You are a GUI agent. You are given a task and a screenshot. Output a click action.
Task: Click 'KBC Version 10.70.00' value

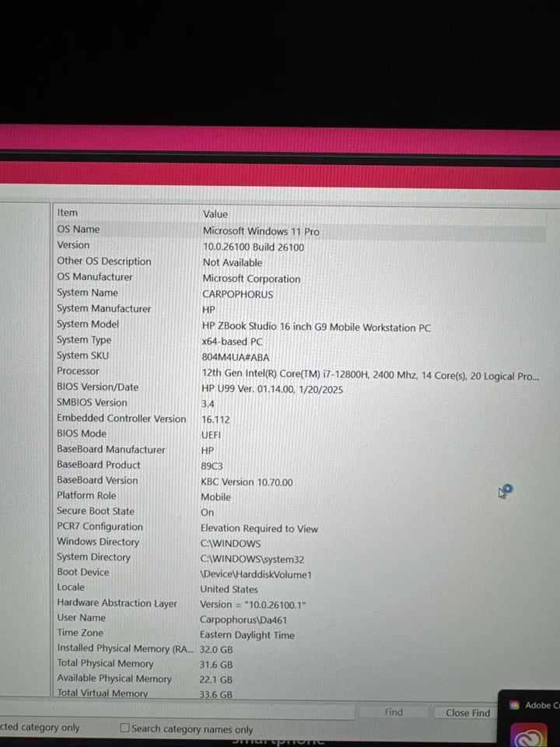[x=247, y=482]
